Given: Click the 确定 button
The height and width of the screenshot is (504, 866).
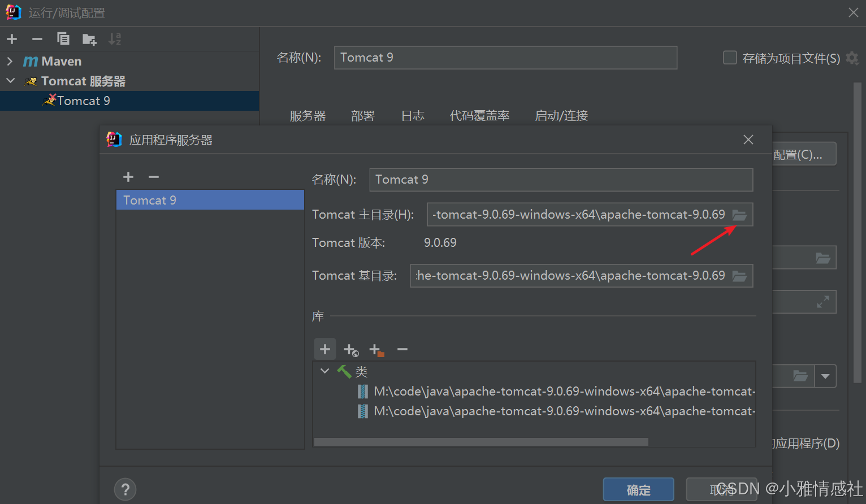Looking at the screenshot, I should pos(639,490).
